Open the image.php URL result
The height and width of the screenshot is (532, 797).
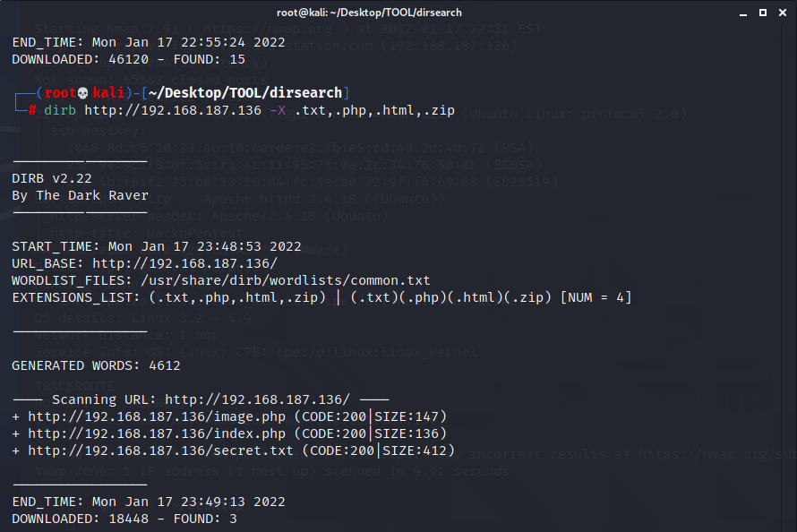pos(157,416)
